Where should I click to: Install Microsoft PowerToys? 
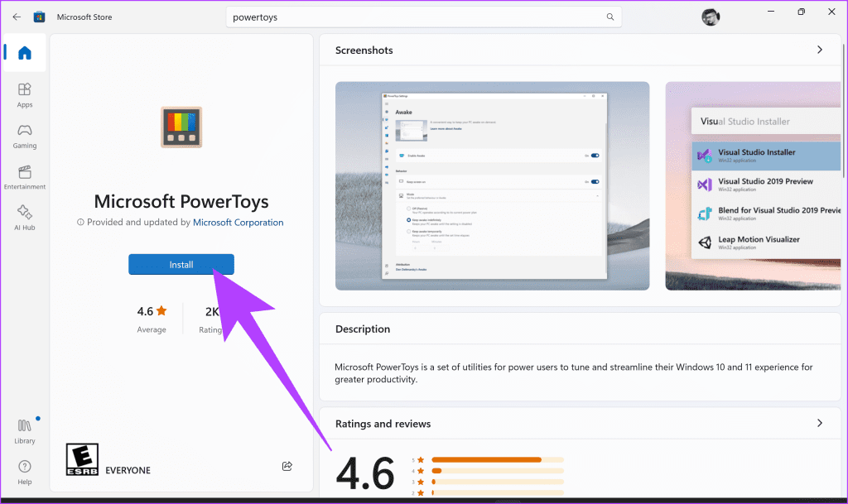[181, 264]
